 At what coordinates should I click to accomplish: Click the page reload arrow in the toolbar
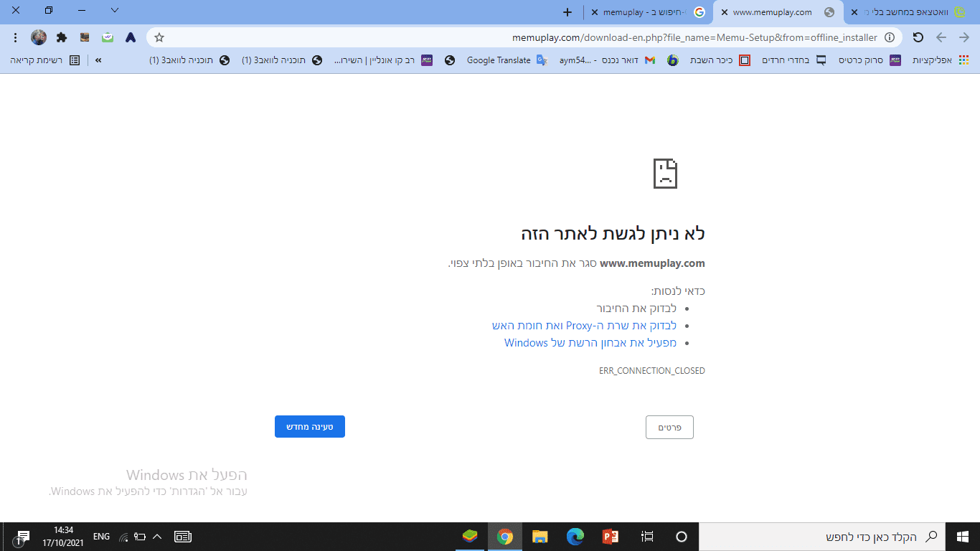pyautogui.click(x=918, y=37)
